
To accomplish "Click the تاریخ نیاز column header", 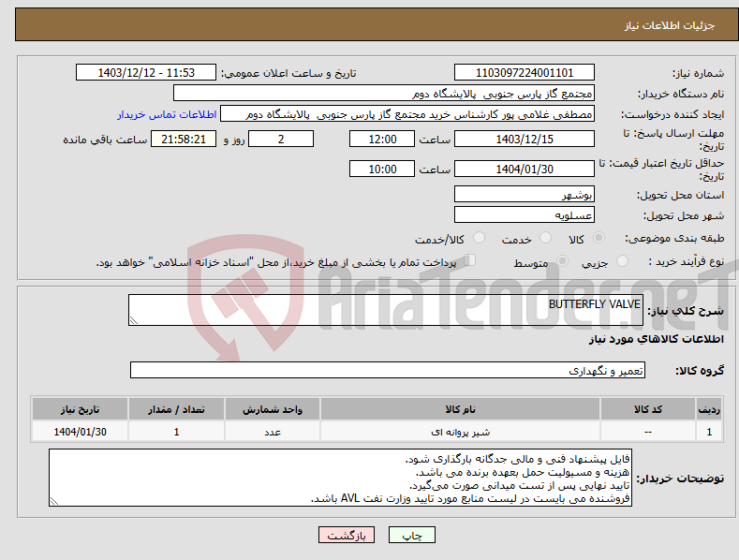I will 80,409.
